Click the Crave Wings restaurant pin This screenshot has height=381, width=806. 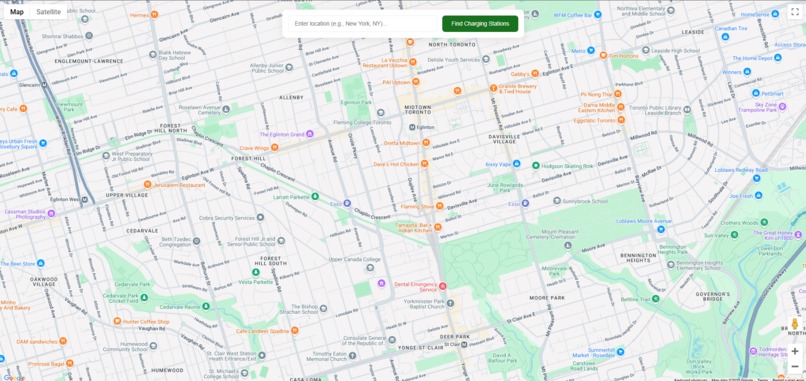click(x=275, y=148)
